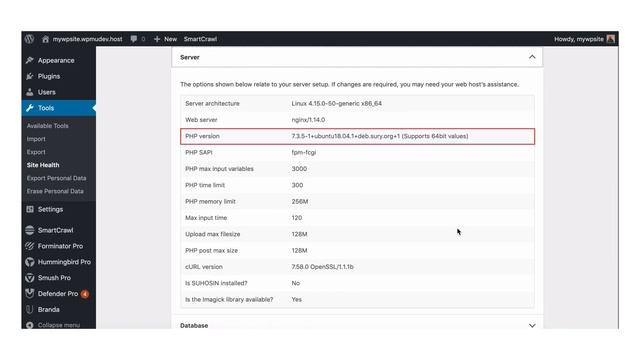Viewport: 640px width, 360px height.
Task: Collapse the Server section chevron
Action: click(532, 57)
